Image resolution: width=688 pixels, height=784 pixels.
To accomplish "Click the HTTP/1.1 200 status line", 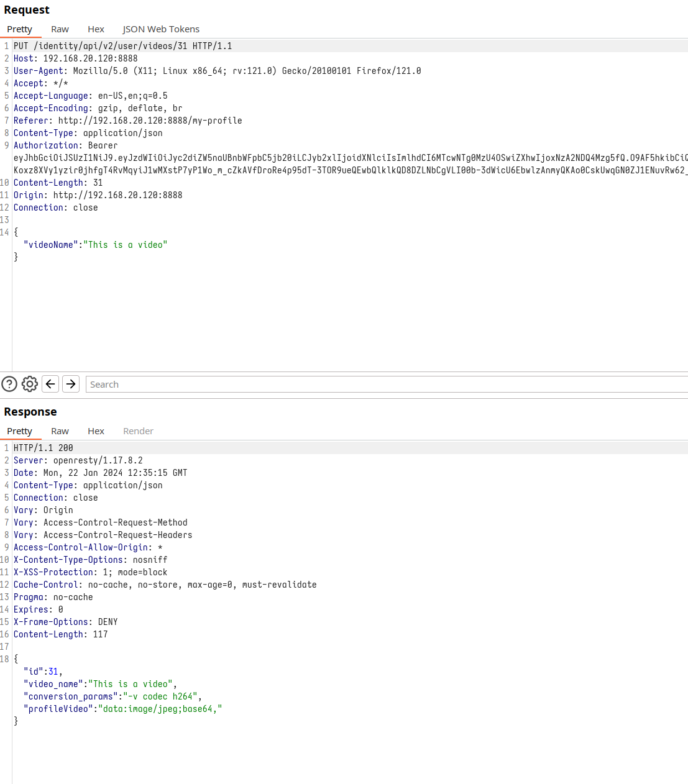I will tap(44, 448).
